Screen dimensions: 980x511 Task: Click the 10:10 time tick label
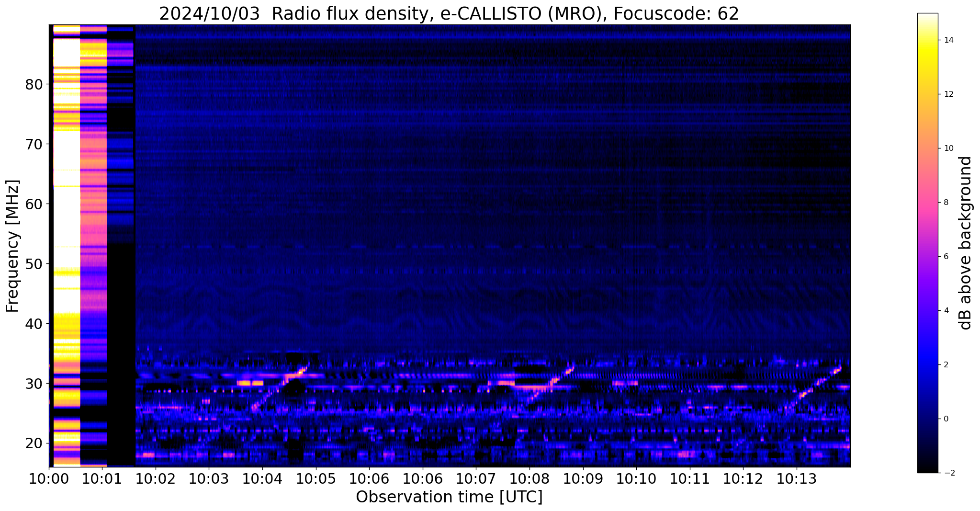point(636,479)
